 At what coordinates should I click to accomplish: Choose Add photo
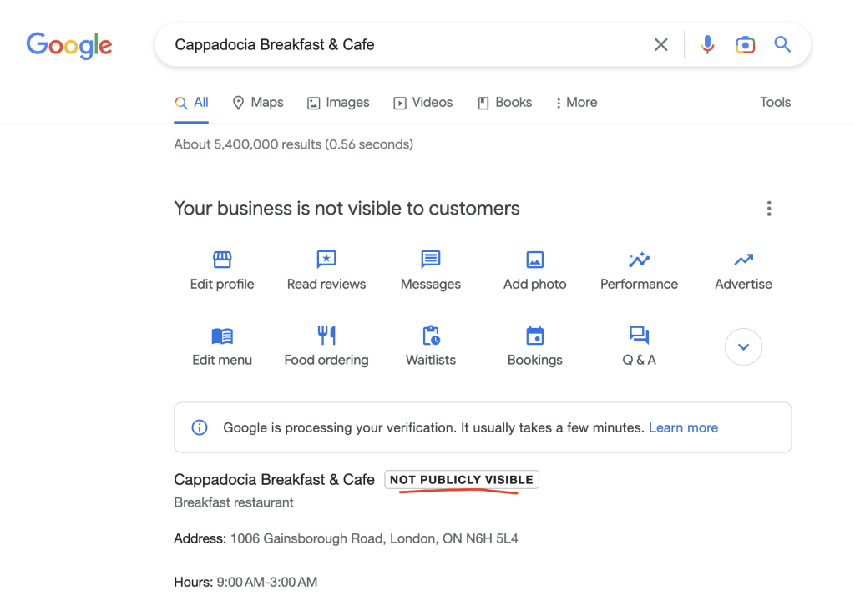point(534,271)
